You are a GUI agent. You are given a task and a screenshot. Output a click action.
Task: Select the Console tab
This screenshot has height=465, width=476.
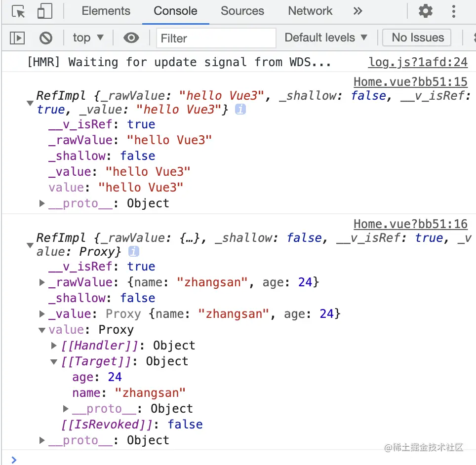tap(175, 11)
